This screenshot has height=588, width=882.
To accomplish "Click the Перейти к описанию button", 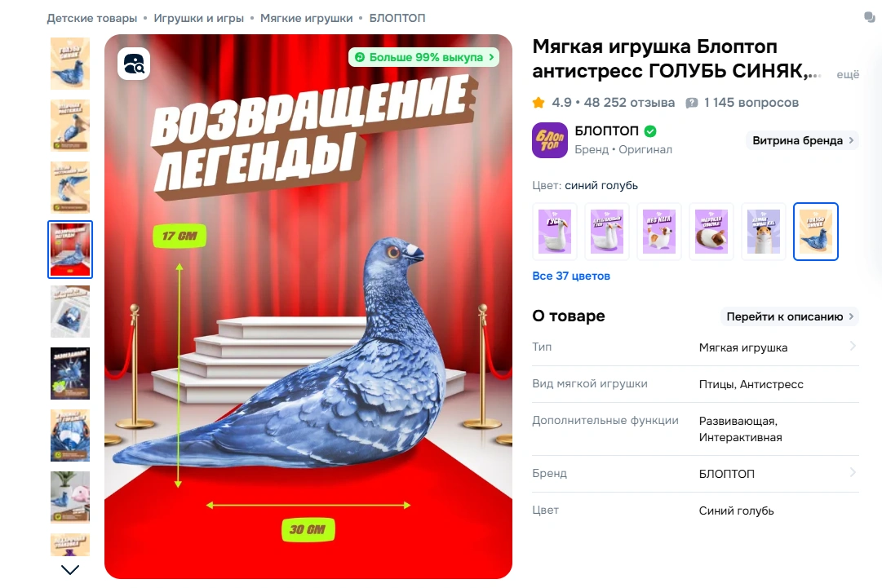I will coord(790,316).
